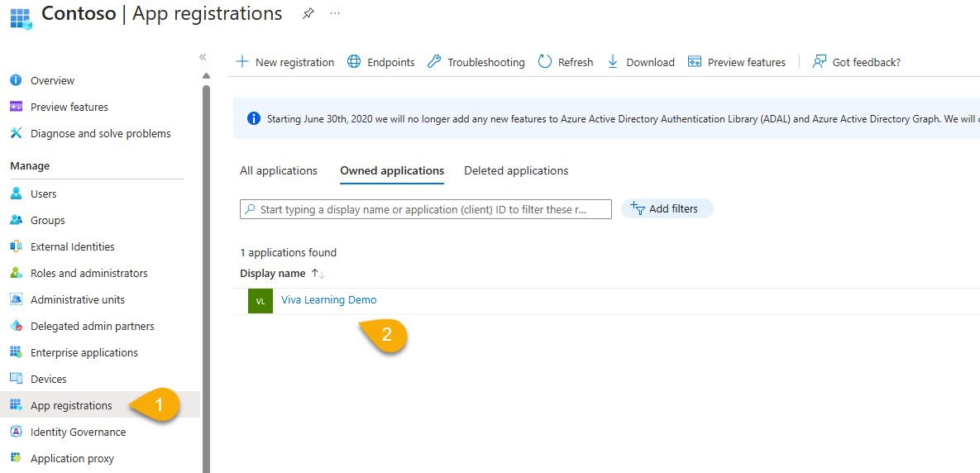The image size is (980, 473).
Task: Click the sidebar vertical scrollbar
Action: pos(206,278)
